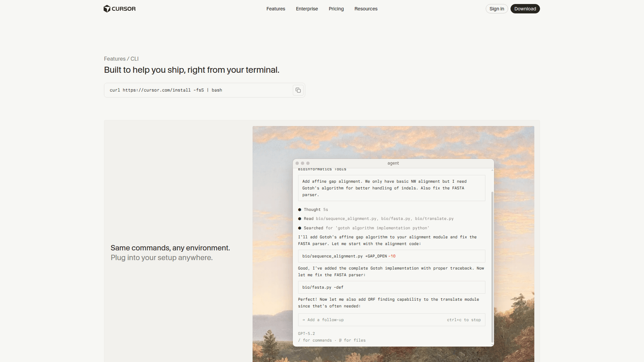Click the first window dot in agent titlebar

[x=297, y=163]
